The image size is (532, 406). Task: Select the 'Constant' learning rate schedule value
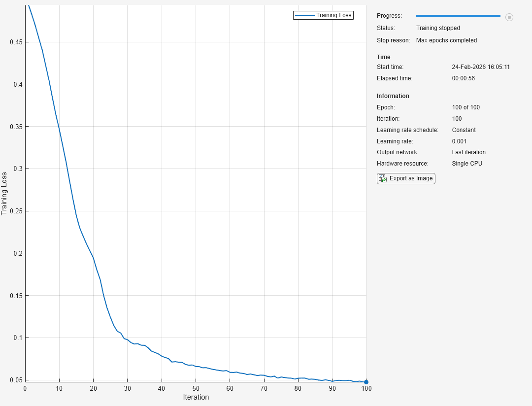click(x=464, y=130)
